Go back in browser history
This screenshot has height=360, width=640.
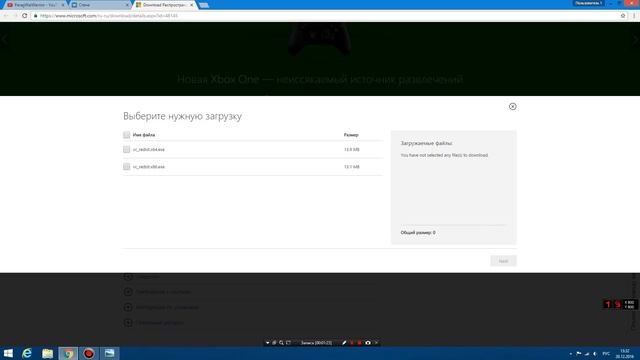[x=6, y=16]
